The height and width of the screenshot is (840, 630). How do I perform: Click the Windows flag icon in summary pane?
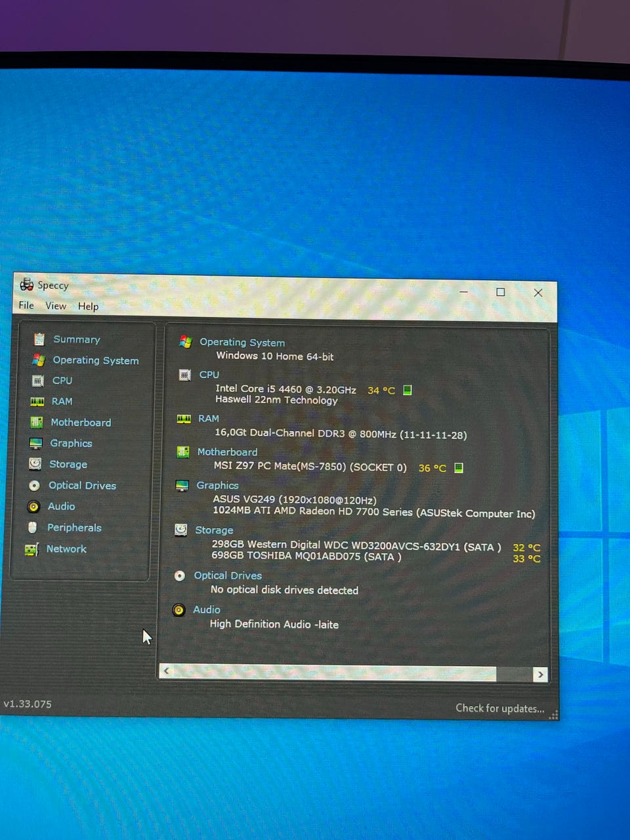[186, 342]
